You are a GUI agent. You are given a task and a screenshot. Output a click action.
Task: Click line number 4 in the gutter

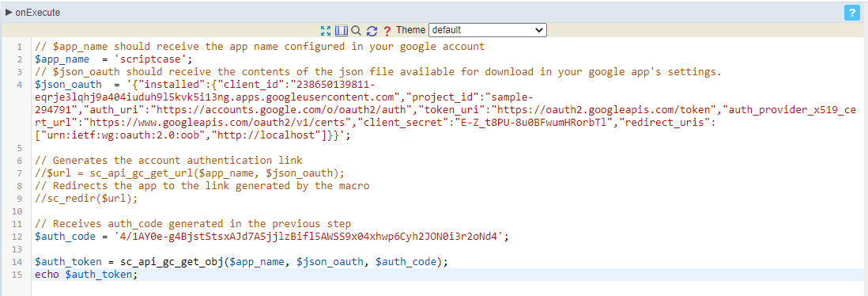[x=20, y=84]
